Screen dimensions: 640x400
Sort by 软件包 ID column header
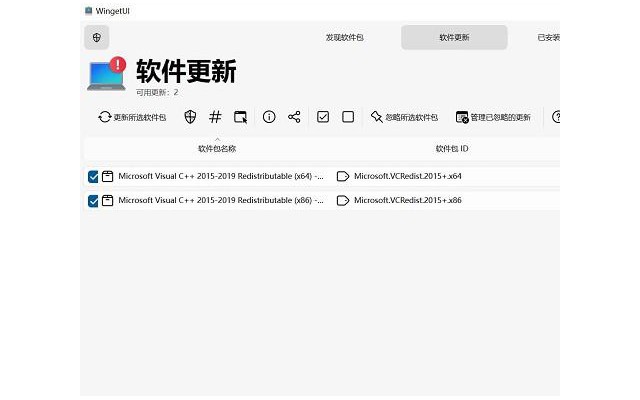coord(452,149)
